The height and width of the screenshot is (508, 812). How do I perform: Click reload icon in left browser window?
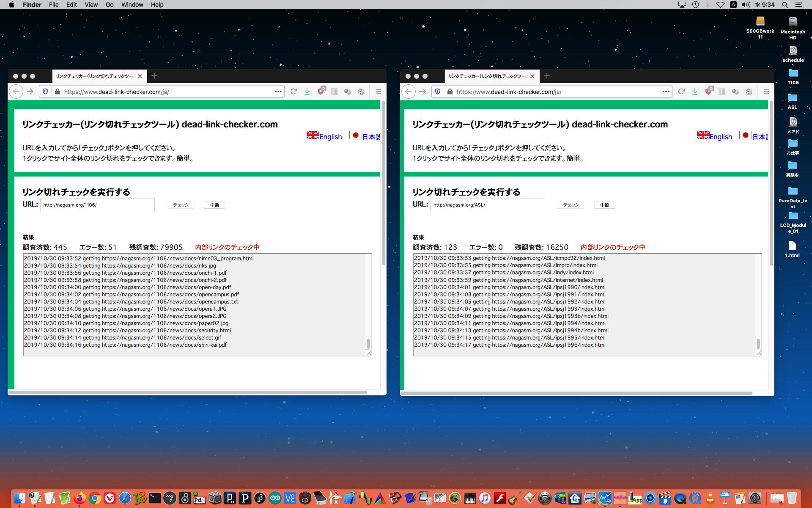[294, 91]
